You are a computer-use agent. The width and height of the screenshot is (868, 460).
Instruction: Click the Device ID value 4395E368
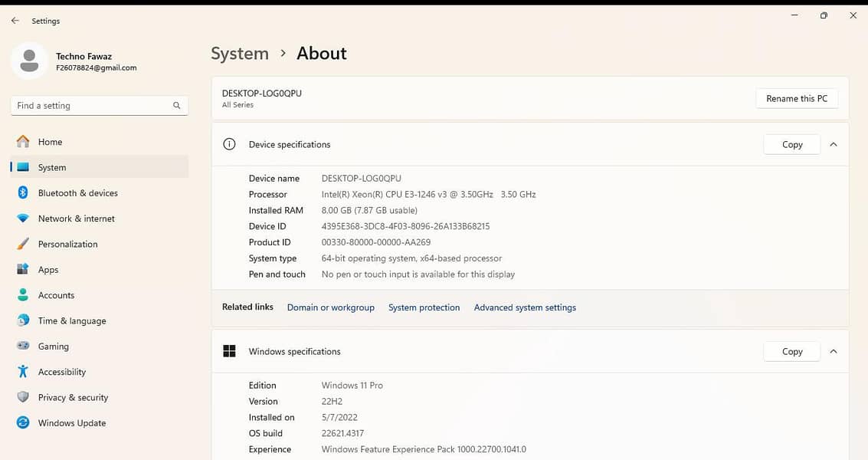pyautogui.click(x=405, y=226)
